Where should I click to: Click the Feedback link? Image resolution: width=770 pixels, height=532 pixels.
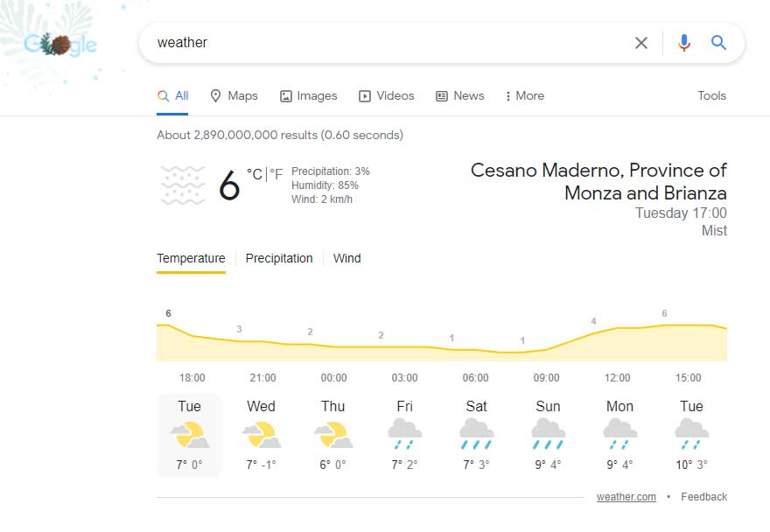click(x=703, y=497)
